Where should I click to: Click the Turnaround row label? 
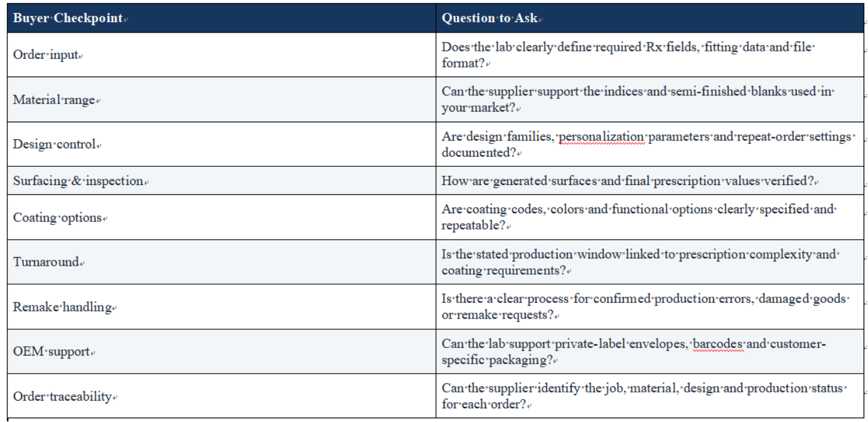[x=46, y=262]
